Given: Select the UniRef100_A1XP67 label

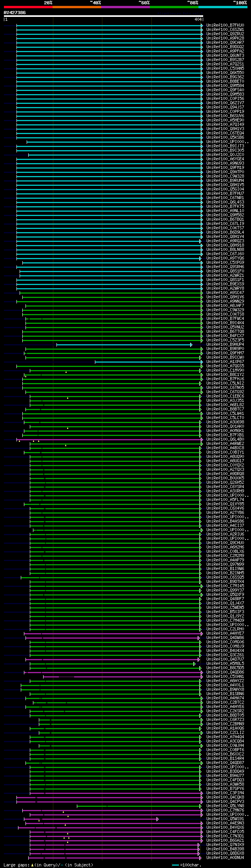Looking at the screenshot, I should coord(225,362).
